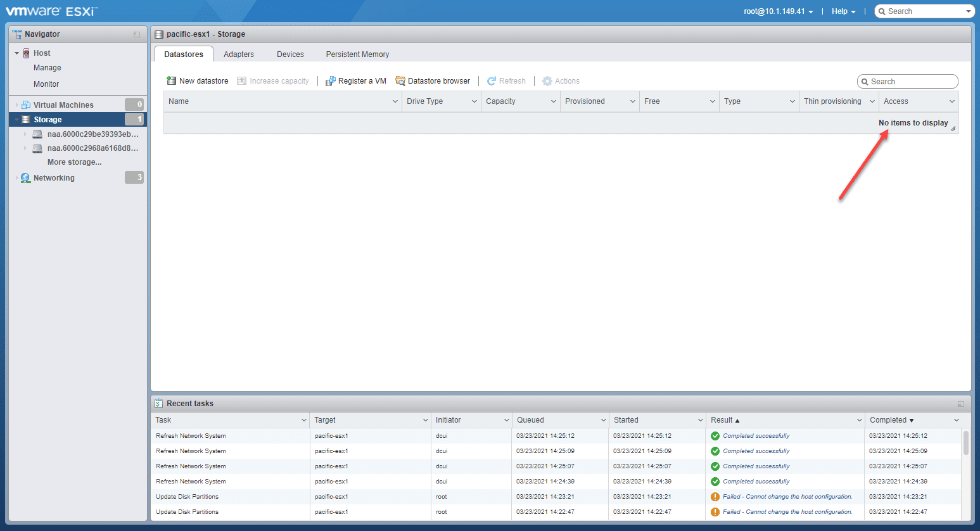Switch to the Adapters tab

[x=239, y=54]
